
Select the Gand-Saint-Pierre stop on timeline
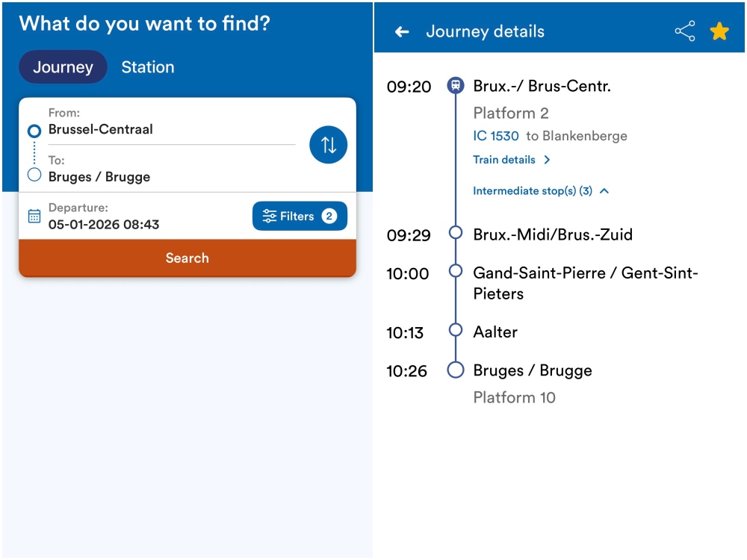(456, 271)
